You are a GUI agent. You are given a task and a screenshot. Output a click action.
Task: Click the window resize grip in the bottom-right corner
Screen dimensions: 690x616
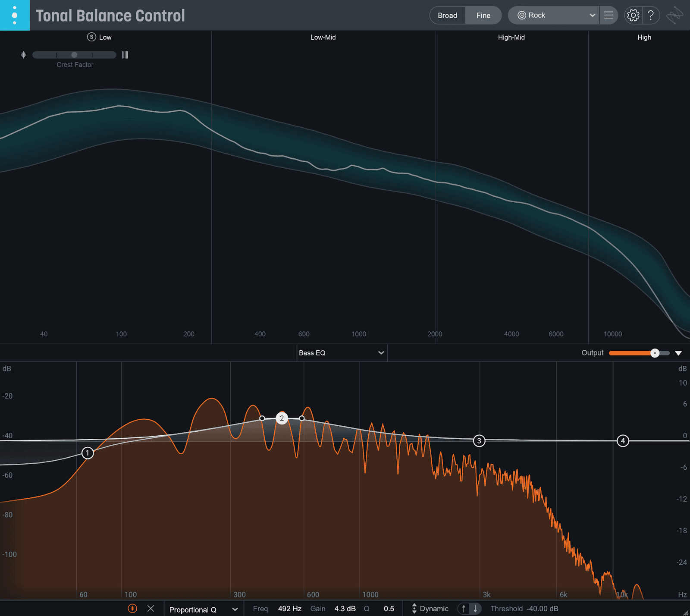point(686,612)
